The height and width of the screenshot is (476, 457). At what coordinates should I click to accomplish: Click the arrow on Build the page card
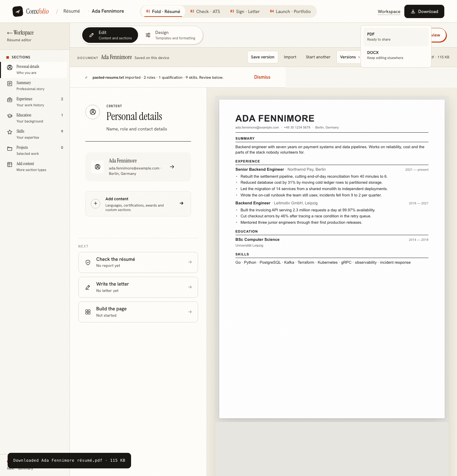[x=190, y=312]
